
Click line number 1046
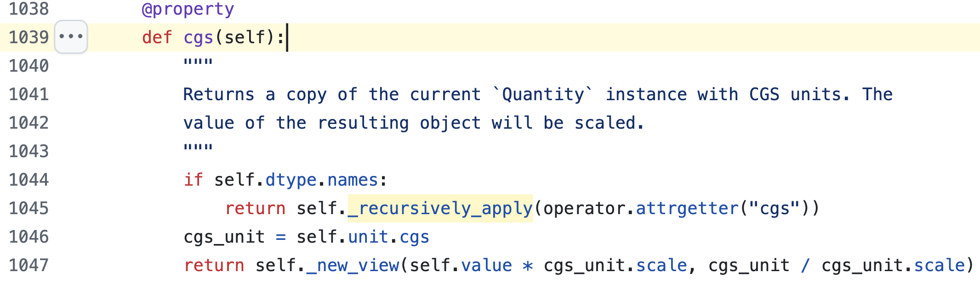[x=28, y=237]
